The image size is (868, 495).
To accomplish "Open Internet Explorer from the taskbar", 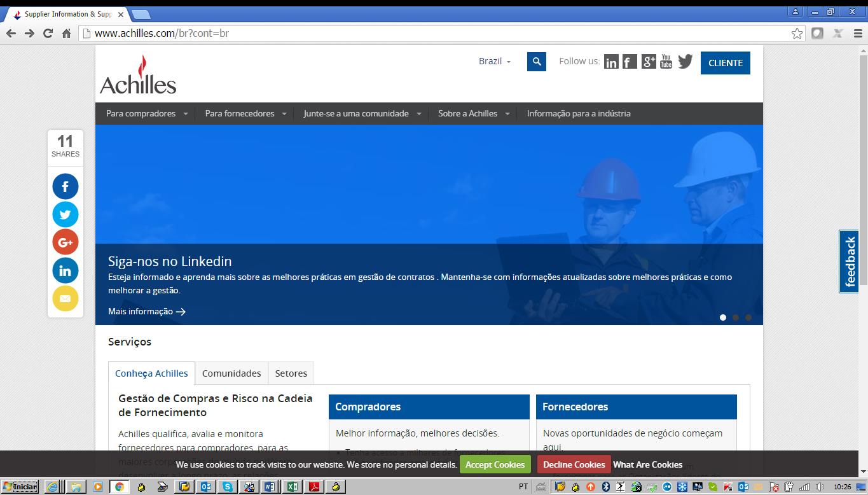I will 53,487.
